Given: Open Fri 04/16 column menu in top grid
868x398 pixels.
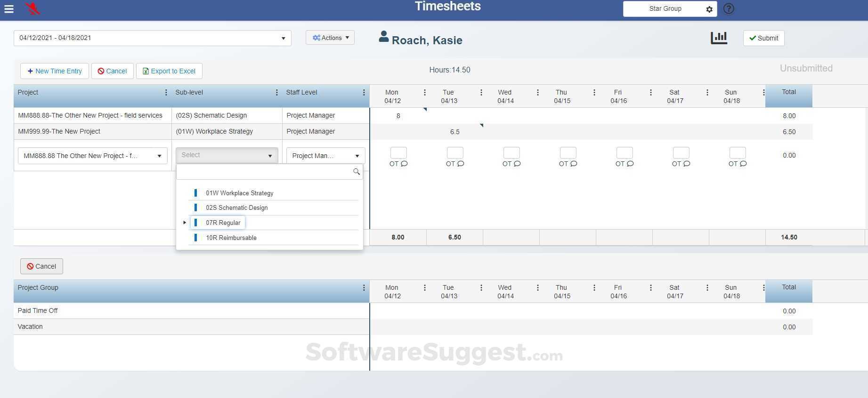Looking at the screenshot, I should point(650,93).
